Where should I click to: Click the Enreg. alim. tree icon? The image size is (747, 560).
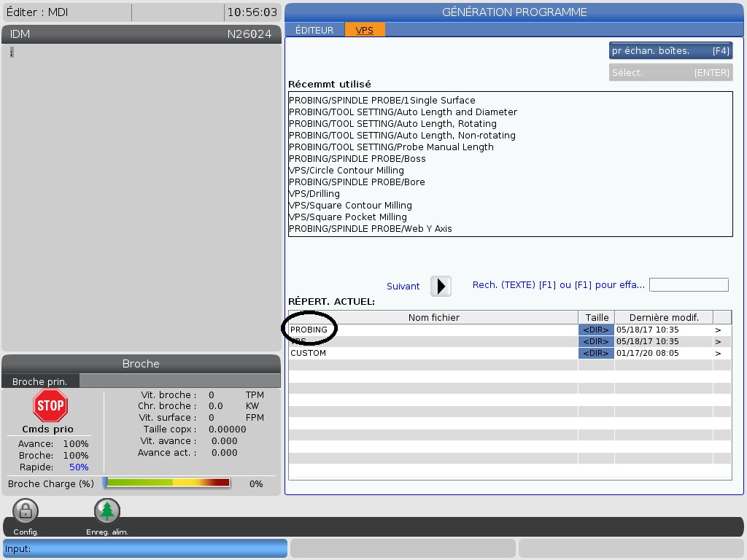click(x=107, y=511)
